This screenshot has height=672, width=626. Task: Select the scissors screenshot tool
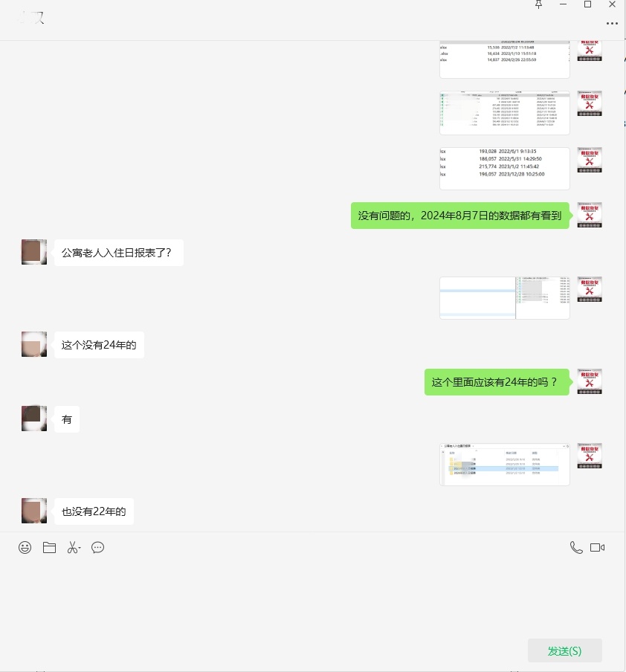pos(74,547)
